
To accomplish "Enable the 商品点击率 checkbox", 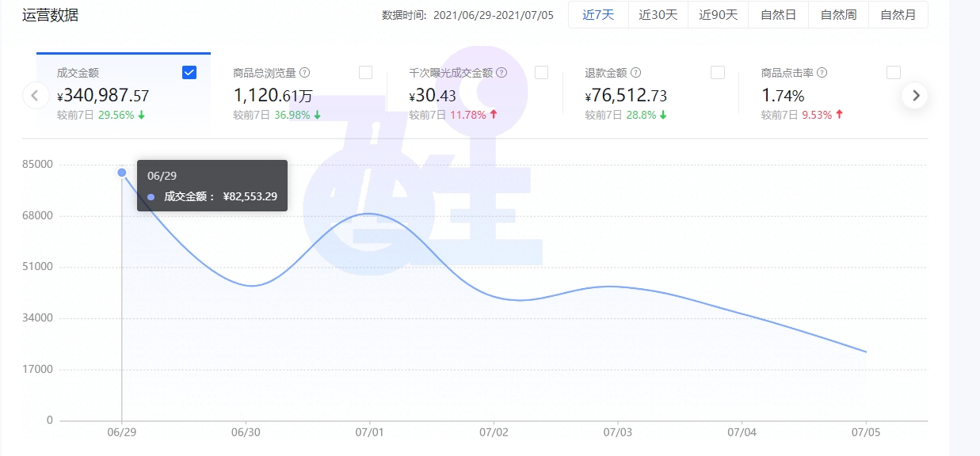I will click(893, 72).
